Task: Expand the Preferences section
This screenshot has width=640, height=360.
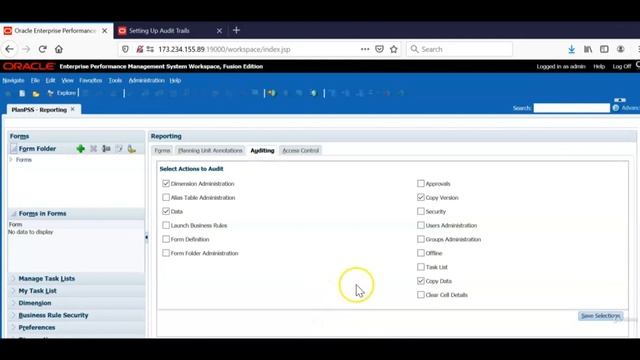Action: pyautogui.click(x=13, y=327)
